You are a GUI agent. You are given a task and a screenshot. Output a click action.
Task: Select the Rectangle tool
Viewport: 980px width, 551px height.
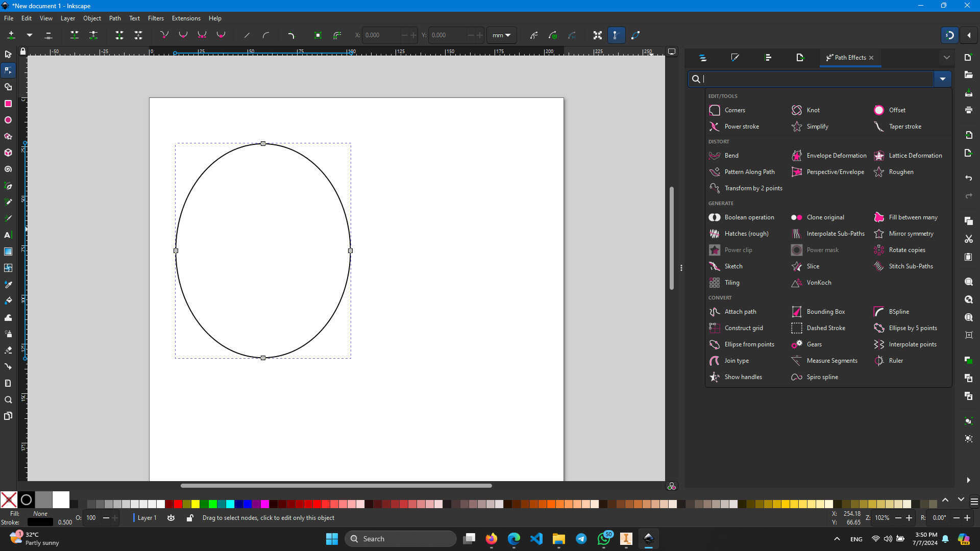[8, 104]
